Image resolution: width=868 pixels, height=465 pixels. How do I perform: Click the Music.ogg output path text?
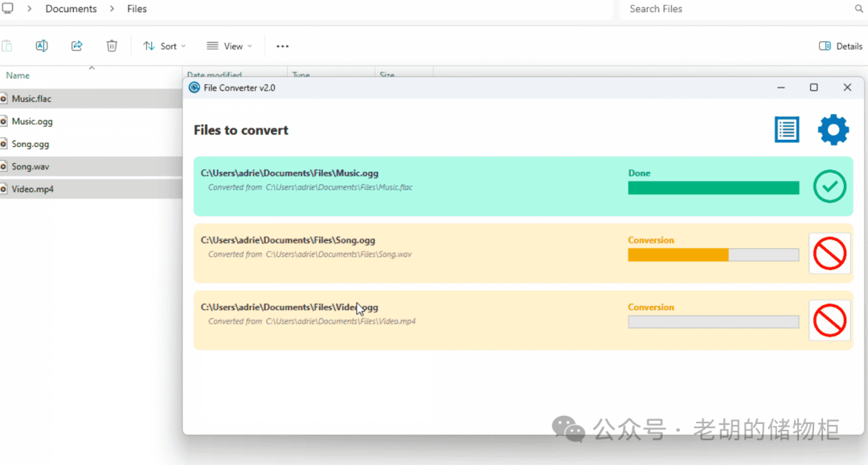pos(289,173)
